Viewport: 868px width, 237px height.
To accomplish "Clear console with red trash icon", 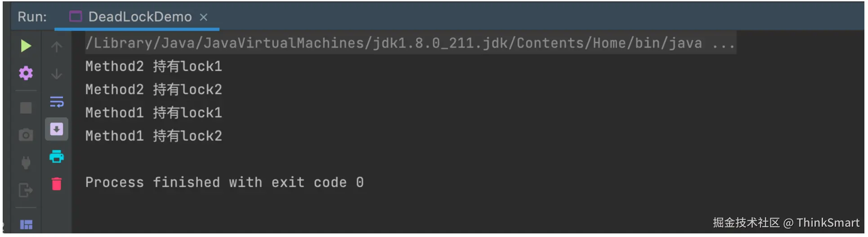I will 57,184.
